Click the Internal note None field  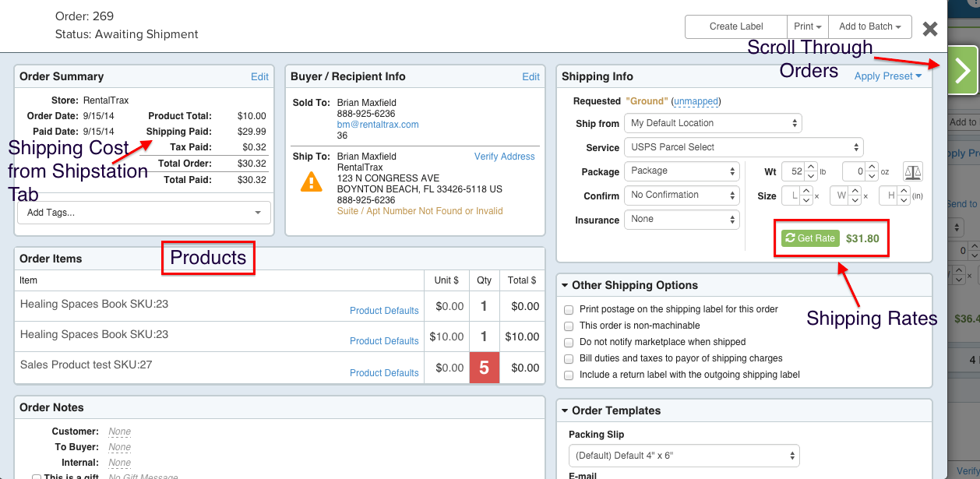119,463
